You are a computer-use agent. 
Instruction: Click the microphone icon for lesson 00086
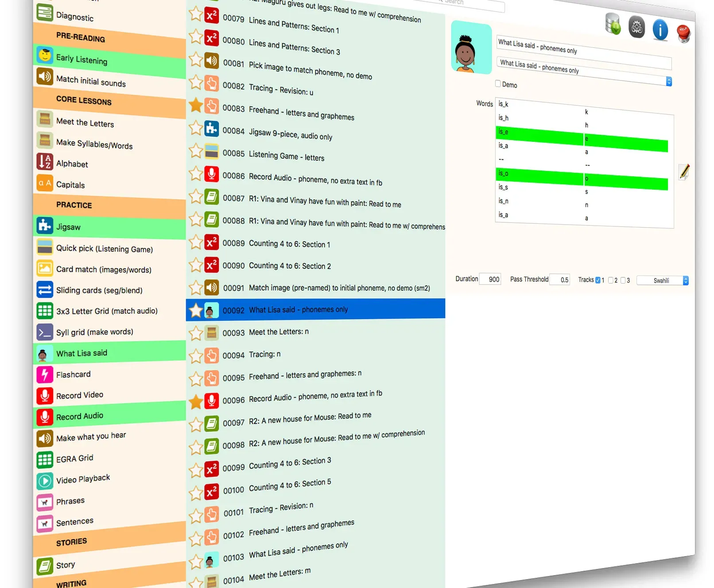[x=212, y=174]
